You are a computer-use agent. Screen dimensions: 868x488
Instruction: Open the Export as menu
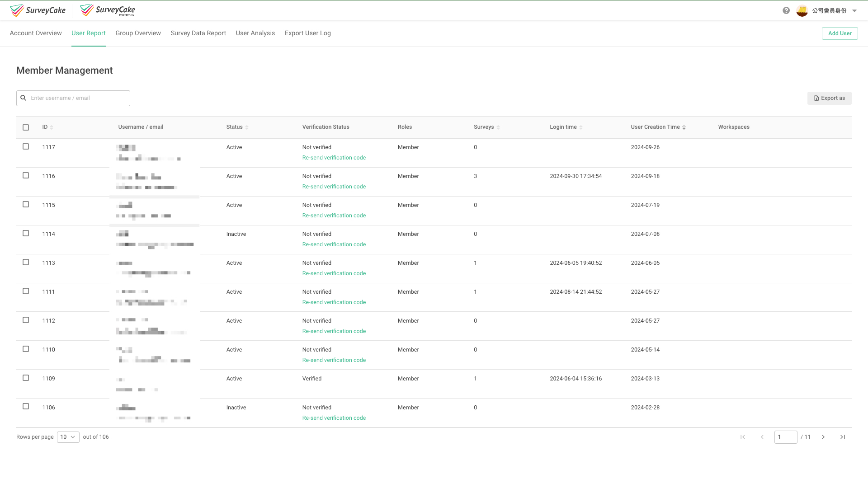pyautogui.click(x=829, y=98)
